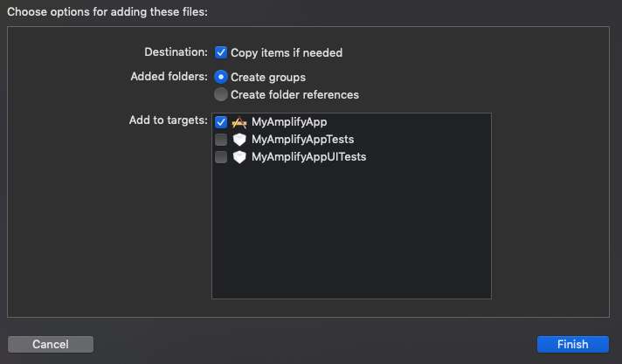Click the Create folder references label text

coord(294,95)
